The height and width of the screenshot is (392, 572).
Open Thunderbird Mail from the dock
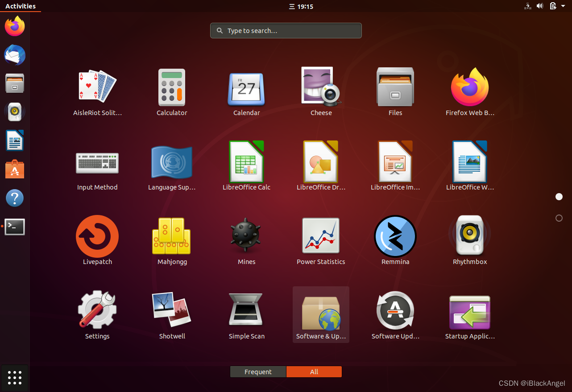click(15, 55)
